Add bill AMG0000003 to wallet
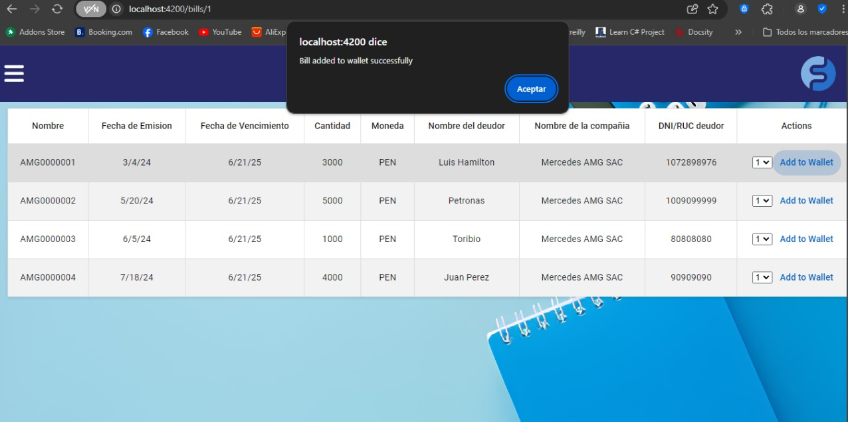848x422 pixels. click(806, 239)
